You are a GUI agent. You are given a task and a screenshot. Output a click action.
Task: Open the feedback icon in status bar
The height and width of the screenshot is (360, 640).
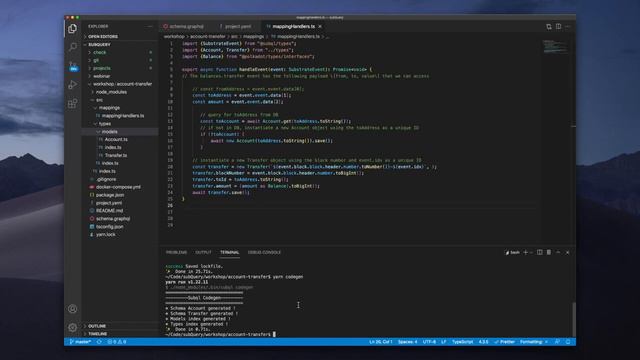(x=558, y=342)
